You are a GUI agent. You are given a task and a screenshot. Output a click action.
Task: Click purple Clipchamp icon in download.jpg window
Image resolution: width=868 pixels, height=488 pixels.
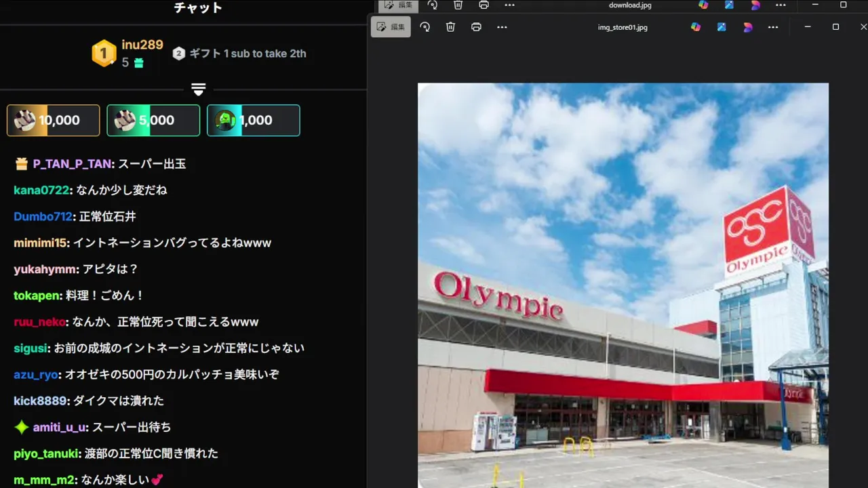[x=755, y=5]
